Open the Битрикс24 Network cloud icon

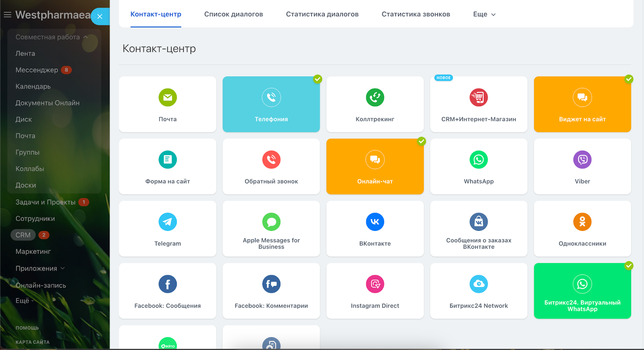pos(479,284)
